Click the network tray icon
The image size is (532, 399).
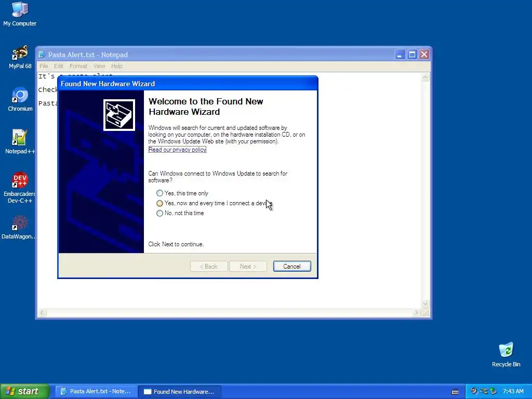point(484,391)
